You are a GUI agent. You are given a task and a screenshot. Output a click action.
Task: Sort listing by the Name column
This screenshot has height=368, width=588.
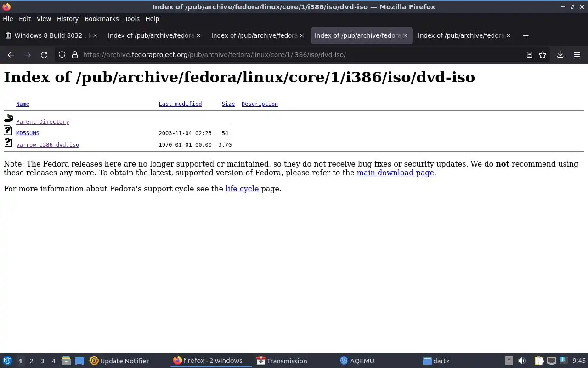point(23,104)
